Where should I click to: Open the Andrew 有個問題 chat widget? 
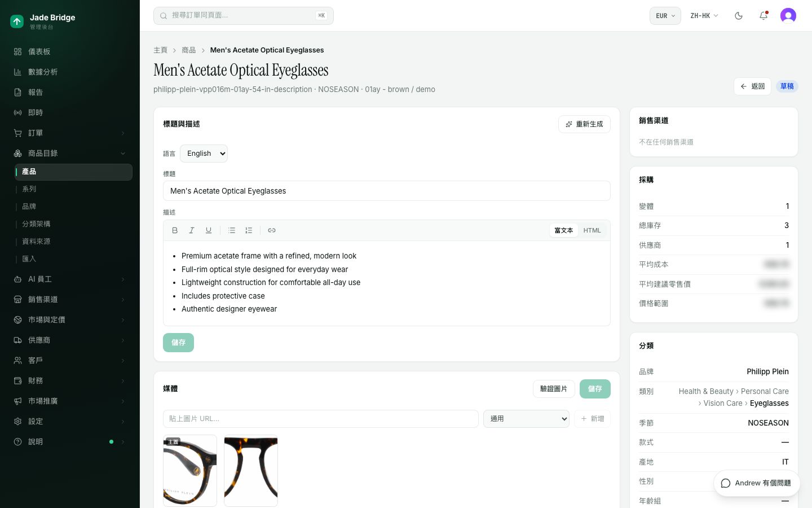756,483
